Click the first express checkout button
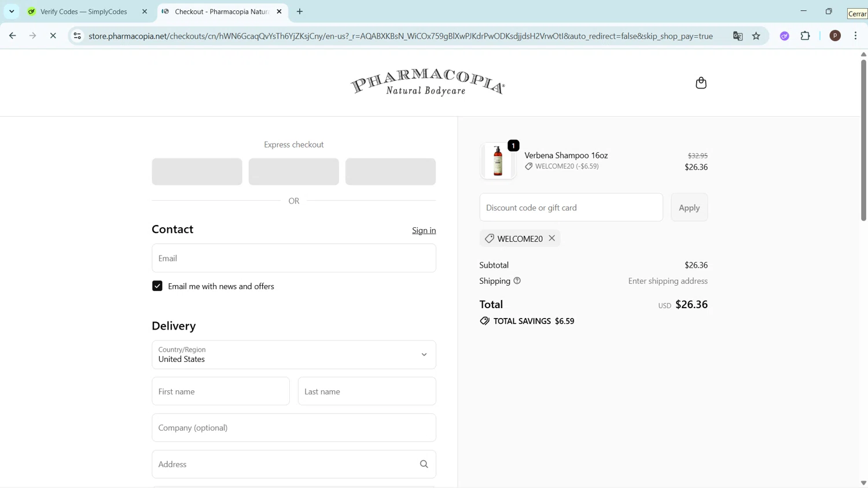This screenshot has width=868, height=488. (x=197, y=172)
